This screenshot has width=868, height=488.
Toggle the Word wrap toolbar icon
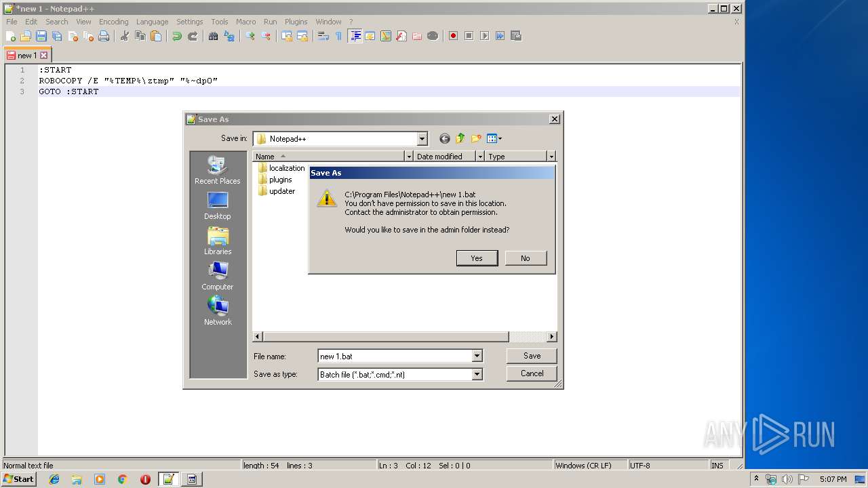[x=323, y=36]
